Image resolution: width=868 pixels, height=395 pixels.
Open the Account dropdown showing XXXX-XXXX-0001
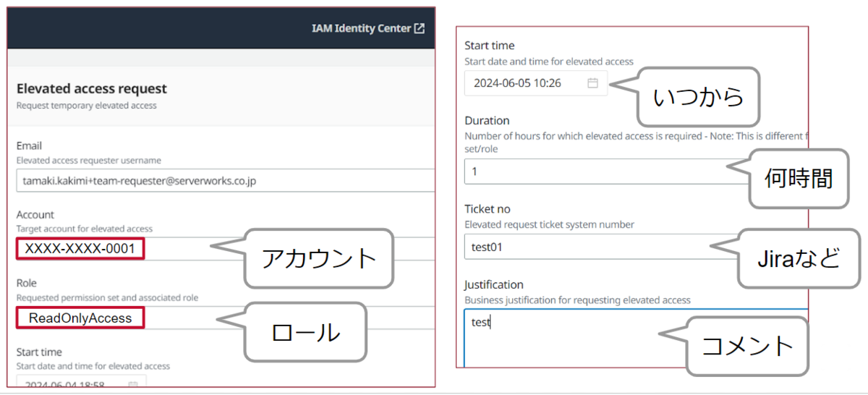point(225,249)
